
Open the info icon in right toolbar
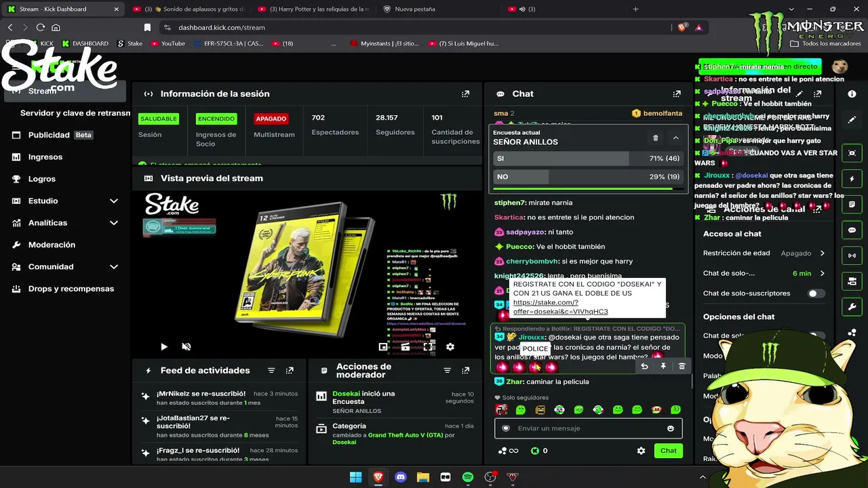(x=852, y=94)
